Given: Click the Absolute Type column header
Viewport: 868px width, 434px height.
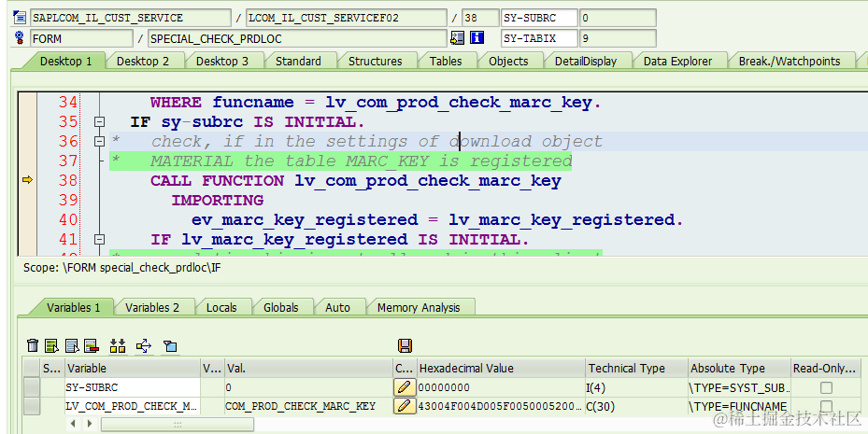Looking at the screenshot, I should (739, 369).
